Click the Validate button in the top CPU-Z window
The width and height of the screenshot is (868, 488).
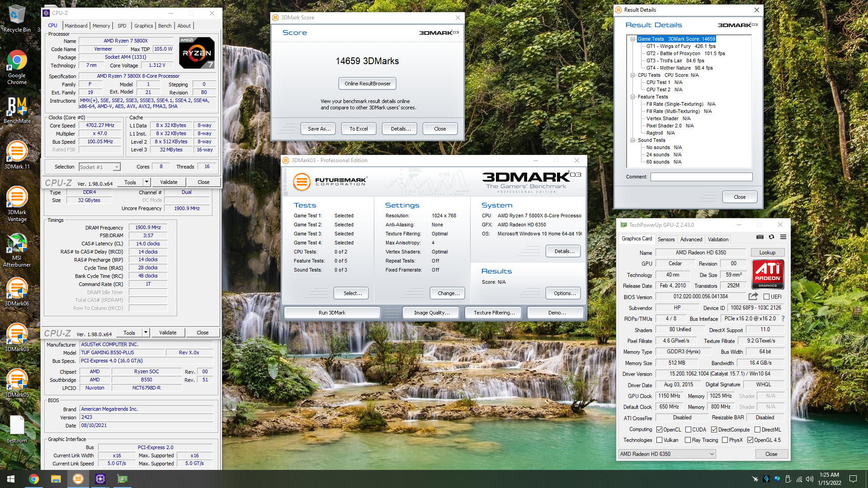(169, 182)
